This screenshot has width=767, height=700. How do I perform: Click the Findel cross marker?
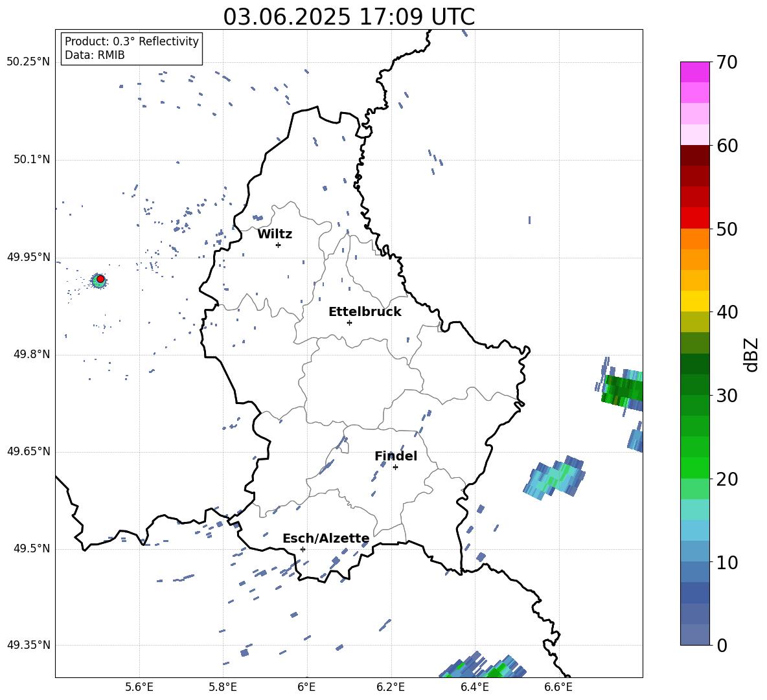[395, 468]
